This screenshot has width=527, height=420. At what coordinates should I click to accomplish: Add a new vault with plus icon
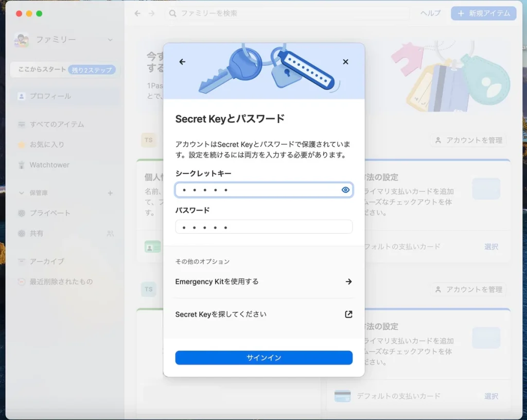[x=110, y=193]
